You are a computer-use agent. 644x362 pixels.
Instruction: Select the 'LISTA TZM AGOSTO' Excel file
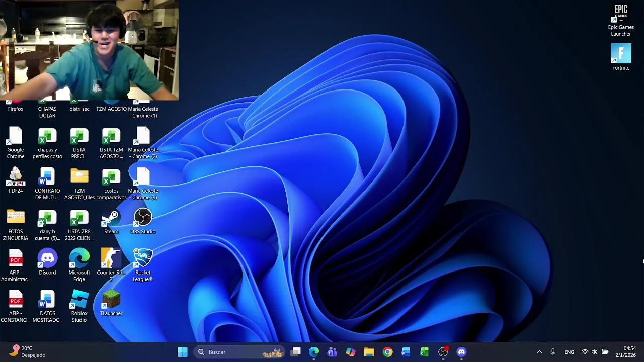[x=111, y=143]
